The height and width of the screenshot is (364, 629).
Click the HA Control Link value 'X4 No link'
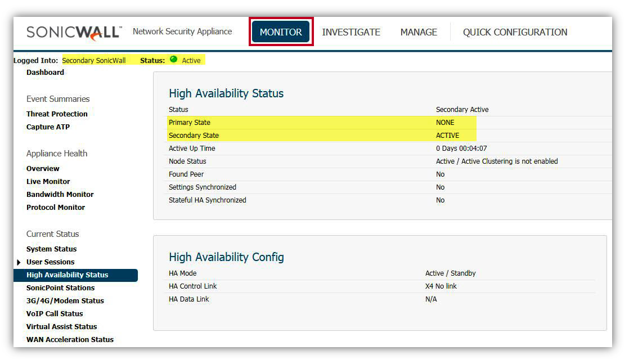[x=441, y=286]
